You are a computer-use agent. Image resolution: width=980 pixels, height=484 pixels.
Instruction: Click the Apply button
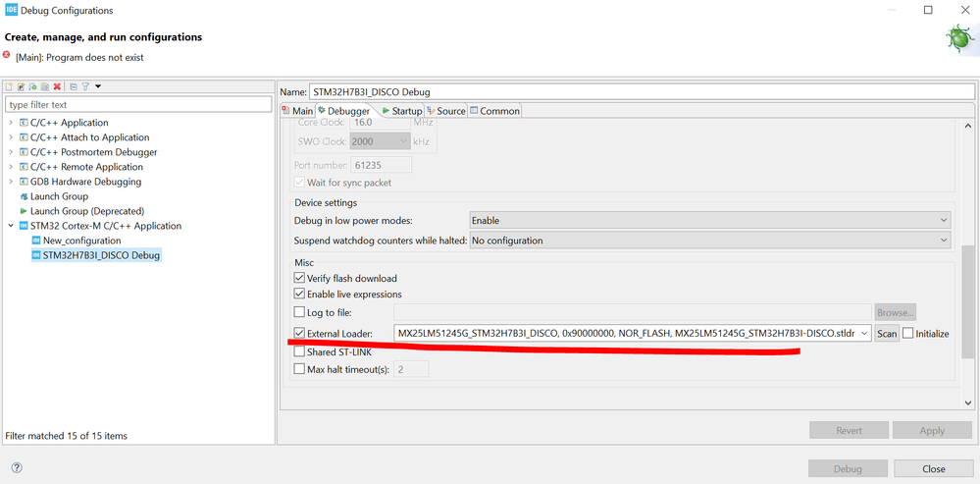(x=932, y=430)
